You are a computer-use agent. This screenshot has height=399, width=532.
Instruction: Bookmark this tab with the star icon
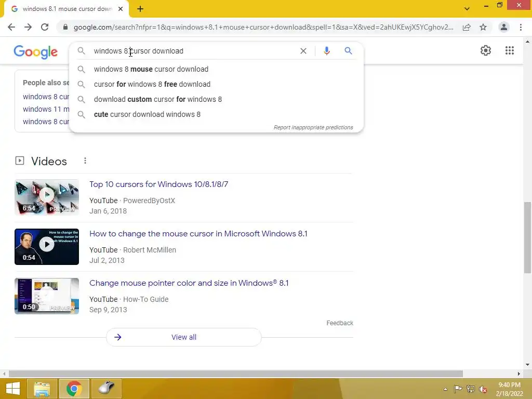click(483, 27)
